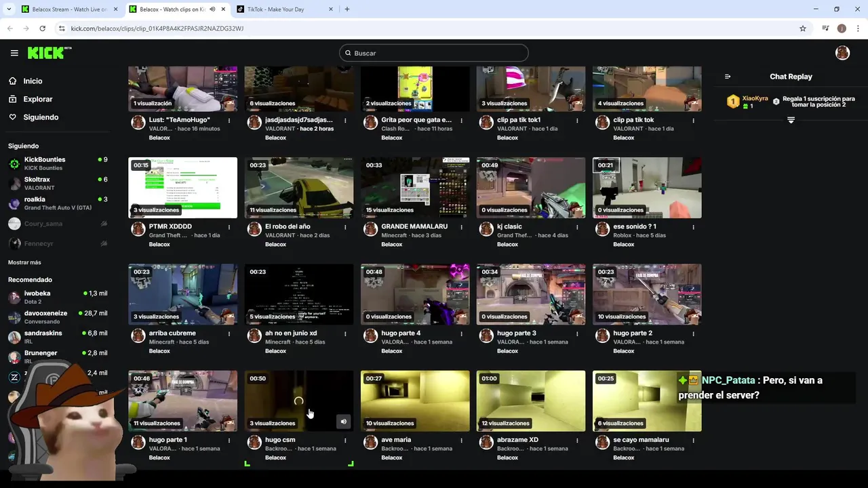
Task: Click Belacox avatar beside clip pa tik tok1
Action: (x=486, y=122)
